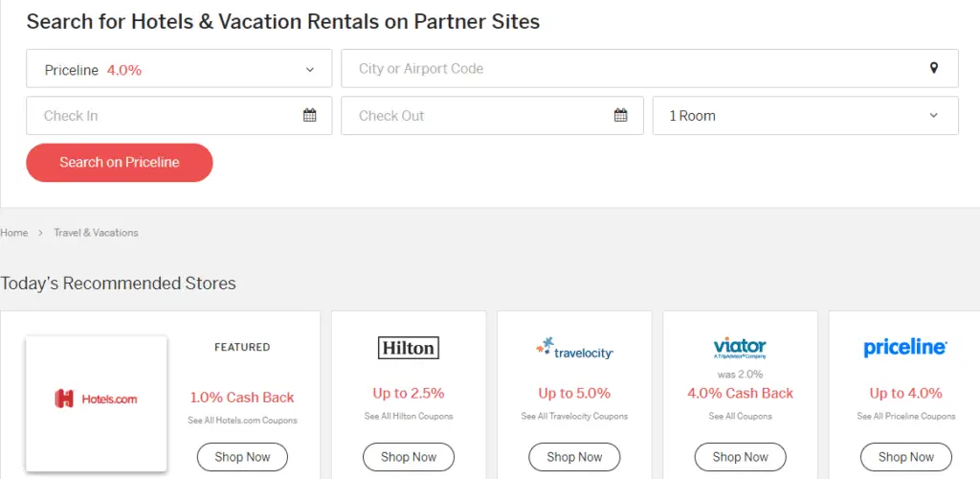Click Up to 4.0% Priceline offer
This screenshot has width=980, height=479.
point(905,394)
